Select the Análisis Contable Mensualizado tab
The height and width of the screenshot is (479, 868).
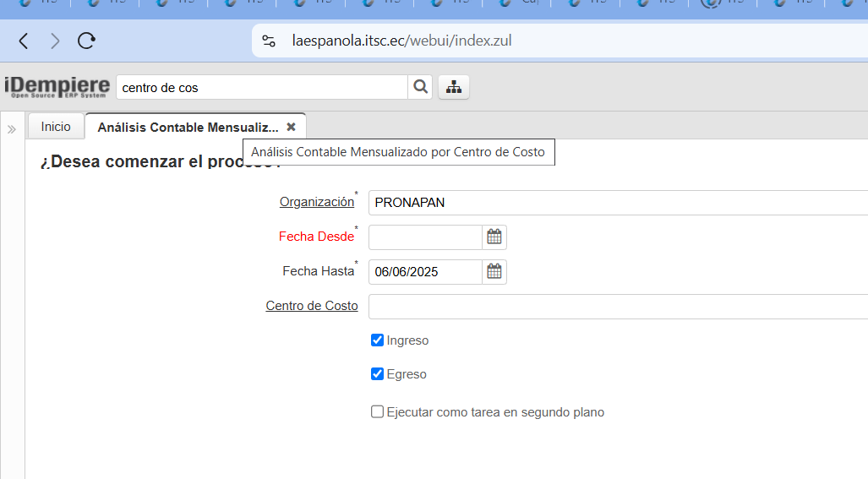pos(188,128)
